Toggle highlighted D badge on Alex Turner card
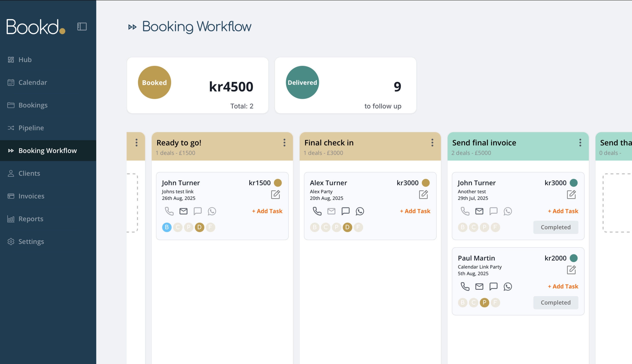632x364 pixels. pos(347,227)
